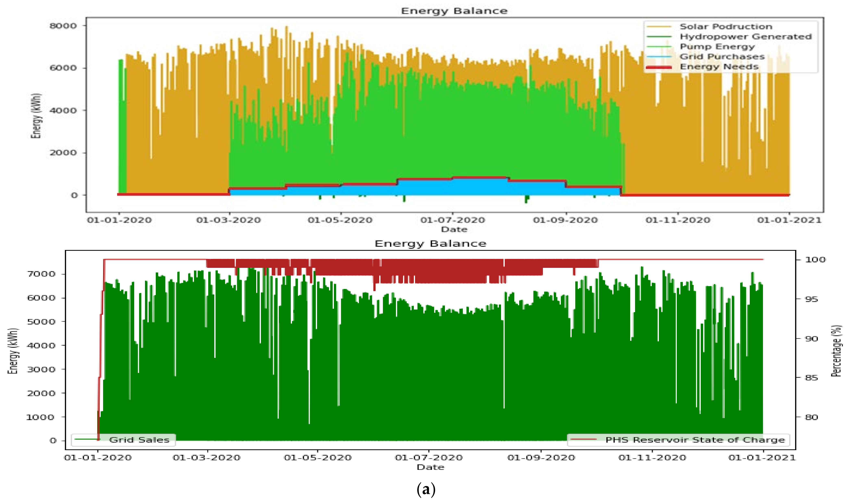Click the Grid Sales legend in bottom chart
850x504 pixels.
139,440
